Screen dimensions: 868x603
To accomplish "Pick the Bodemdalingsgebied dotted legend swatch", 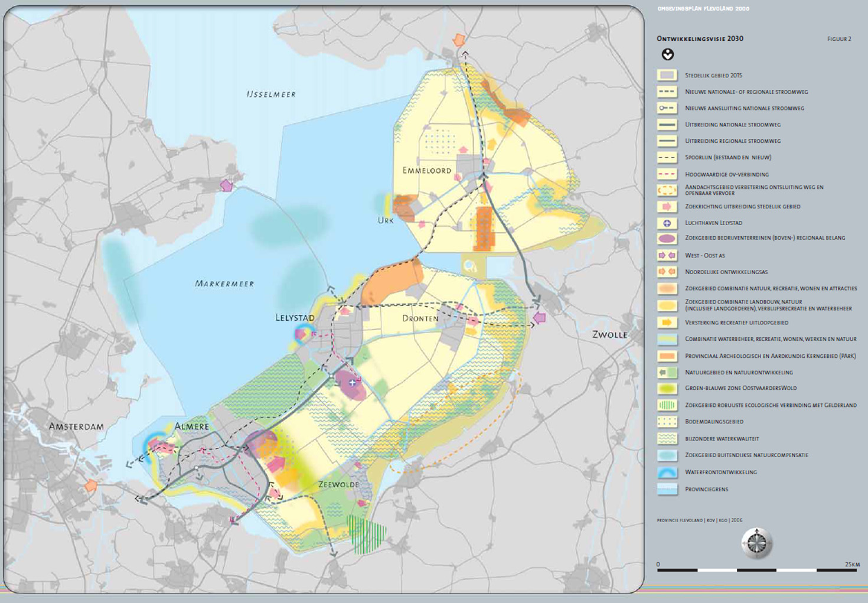I will tap(667, 422).
